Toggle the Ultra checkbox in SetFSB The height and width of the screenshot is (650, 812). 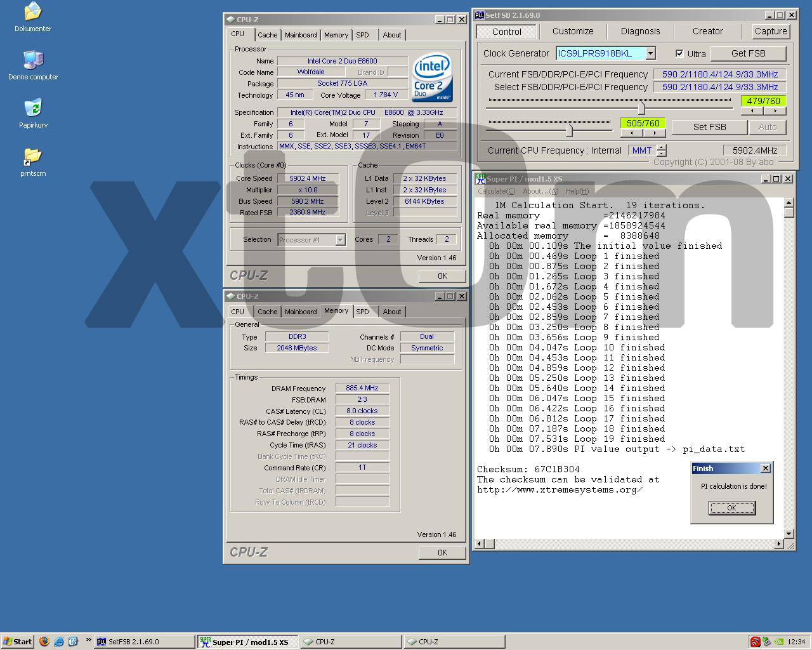[x=679, y=54]
